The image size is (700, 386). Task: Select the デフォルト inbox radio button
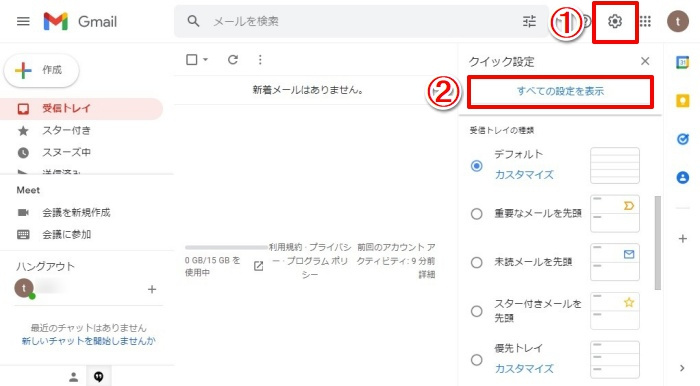(477, 166)
